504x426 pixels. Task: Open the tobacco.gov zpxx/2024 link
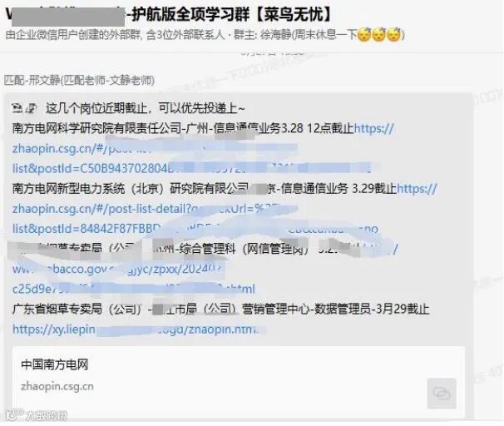click(119, 269)
